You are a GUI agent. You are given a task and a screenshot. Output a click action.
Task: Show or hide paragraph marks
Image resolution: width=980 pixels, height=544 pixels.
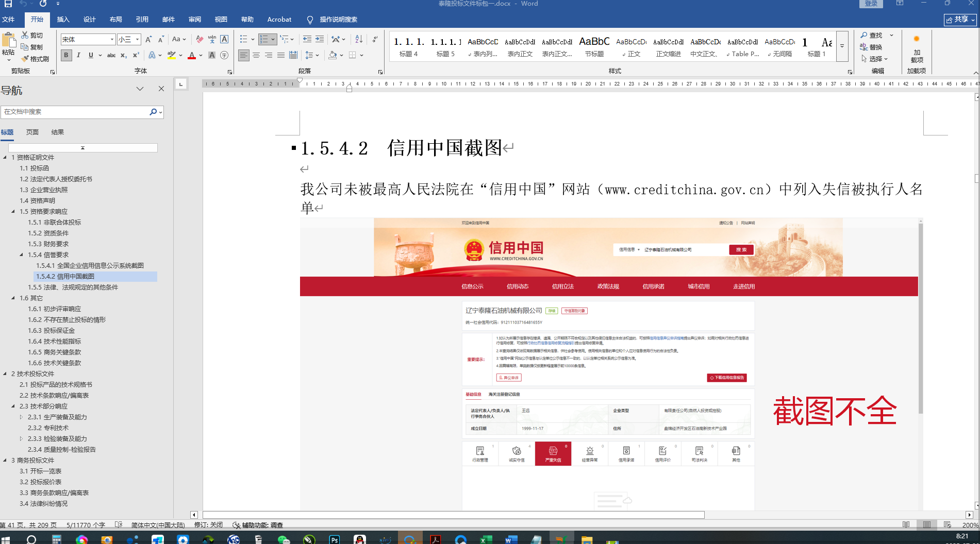click(375, 39)
